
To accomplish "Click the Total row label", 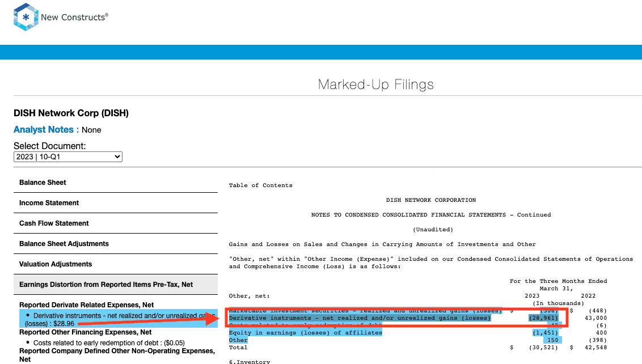I will [x=238, y=348].
